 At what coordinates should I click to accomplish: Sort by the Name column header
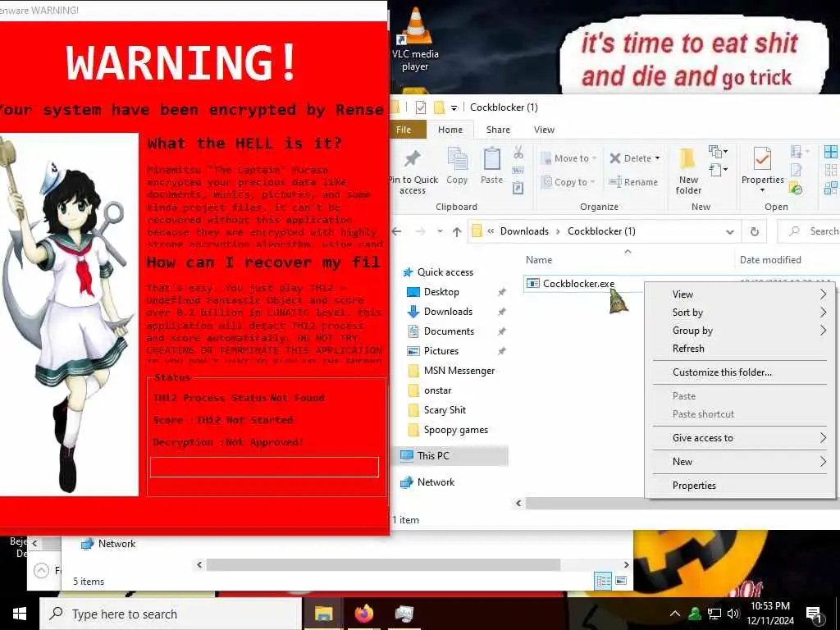click(538, 260)
